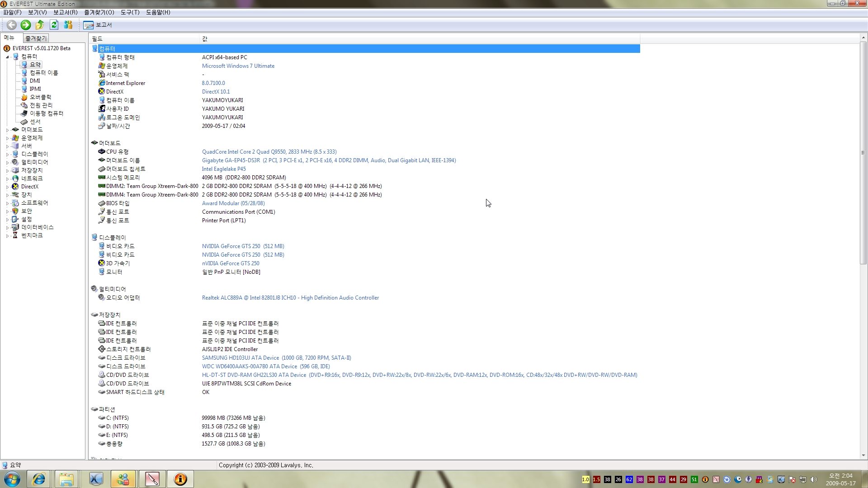Select the 오버클럭 tree item
This screenshot has width=868, height=488.
coord(40,97)
